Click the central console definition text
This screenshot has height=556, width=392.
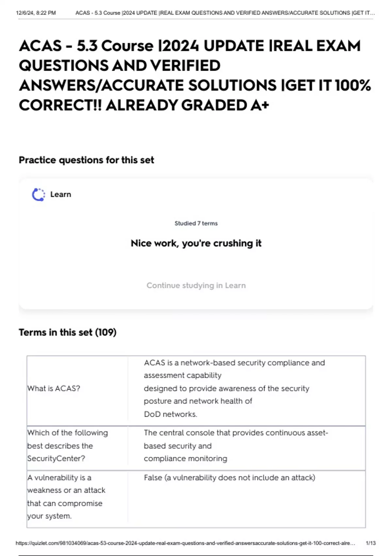[236, 445]
